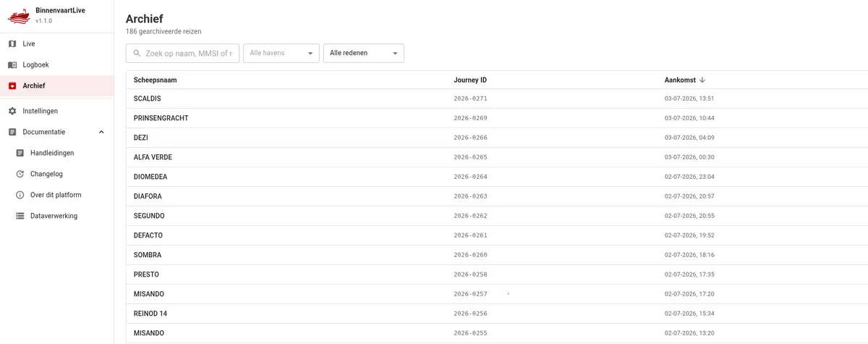
Task: Open Instellingen via the gear icon
Action: point(12,112)
